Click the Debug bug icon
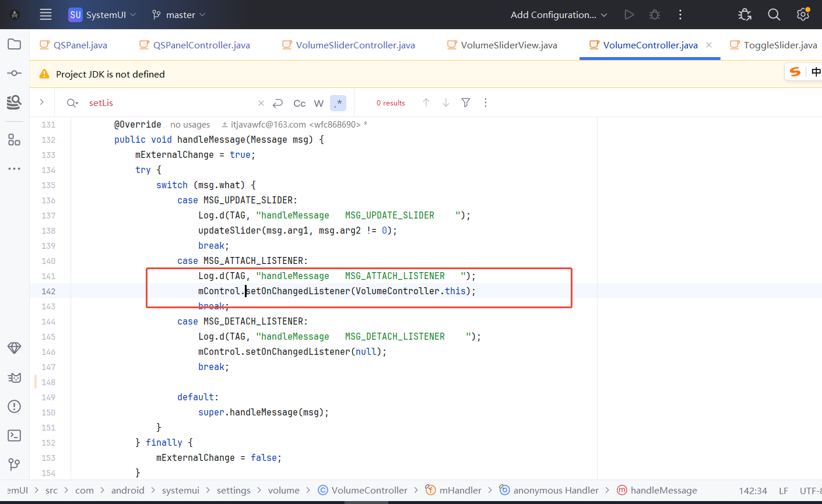This screenshot has width=822, height=504. (655, 15)
